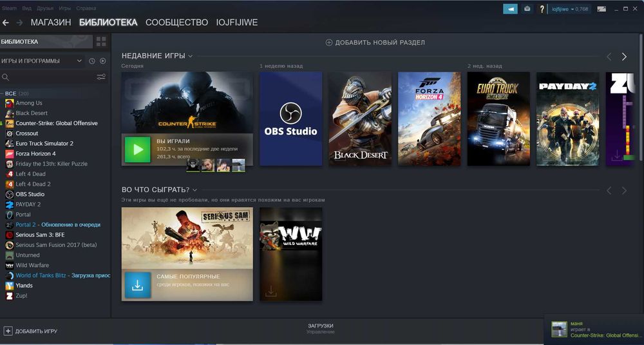Go to the Сообщество tab
This screenshot has width=644, height=345.
coord(176,23)
